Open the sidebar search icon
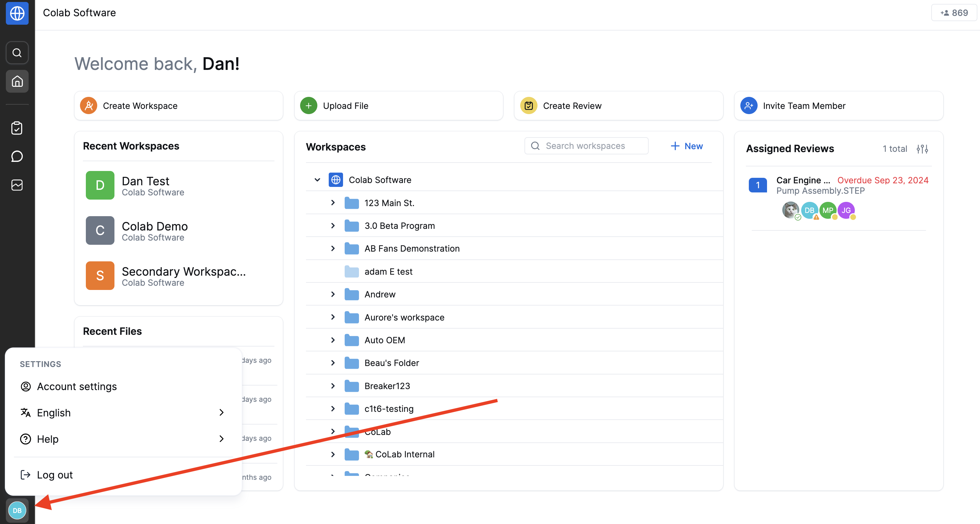 17,52
